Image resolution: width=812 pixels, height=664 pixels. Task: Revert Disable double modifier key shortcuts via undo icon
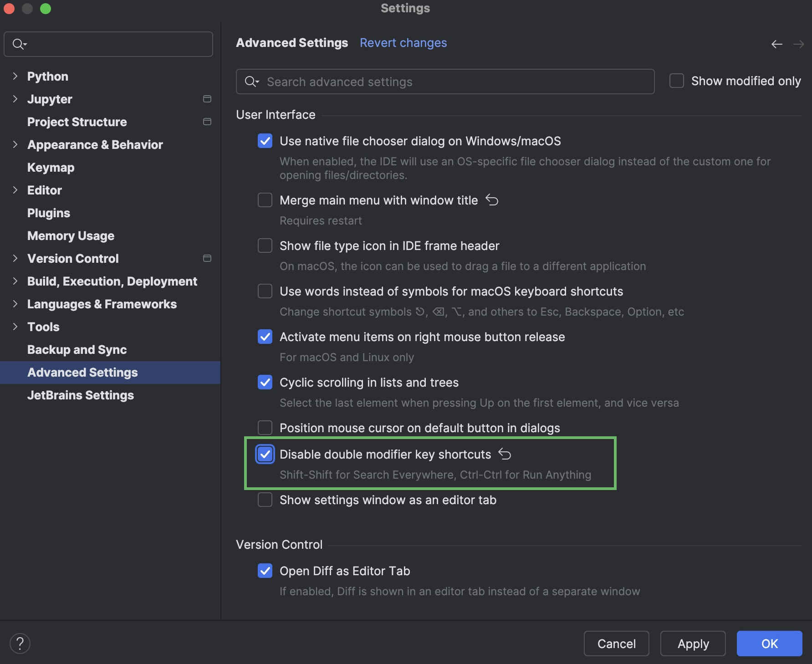click(x=505, y=454)
